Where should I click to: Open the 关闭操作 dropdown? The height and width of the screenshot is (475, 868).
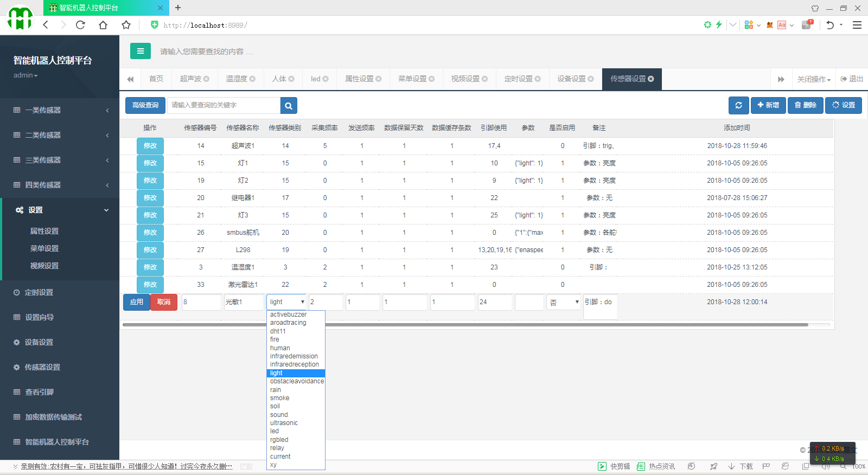click(x=814, y=79)
